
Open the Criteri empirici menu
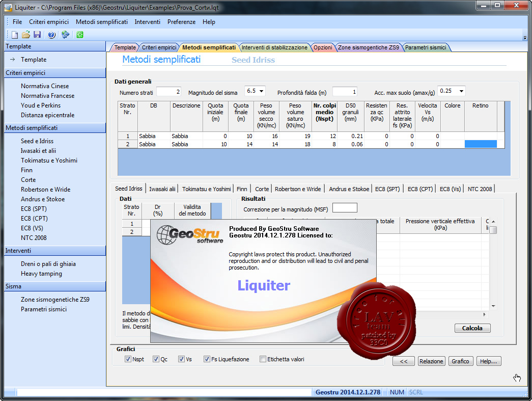pyautogui.click(x=49, y=22)
